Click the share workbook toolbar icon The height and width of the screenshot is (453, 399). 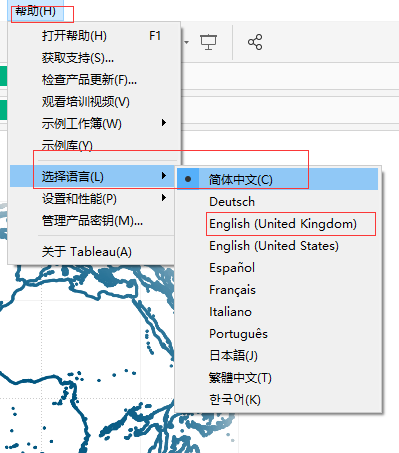coord(255,42)
